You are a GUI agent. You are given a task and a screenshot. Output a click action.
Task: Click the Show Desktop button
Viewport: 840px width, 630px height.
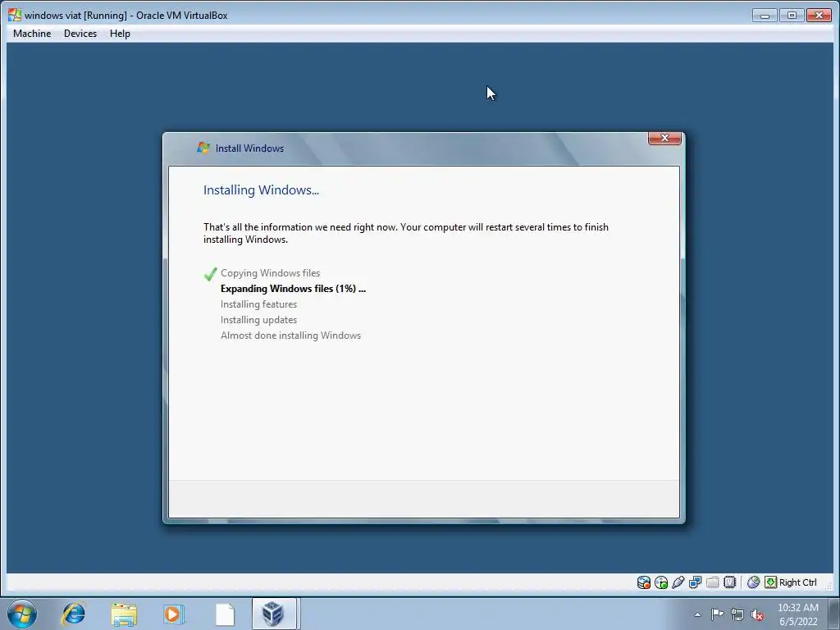click(834, 614)
